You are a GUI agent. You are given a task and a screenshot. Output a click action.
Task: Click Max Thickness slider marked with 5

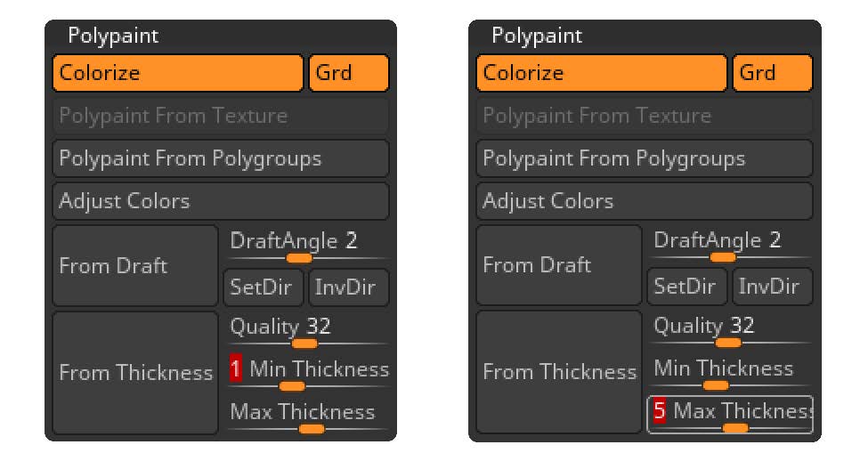[730, 416]
